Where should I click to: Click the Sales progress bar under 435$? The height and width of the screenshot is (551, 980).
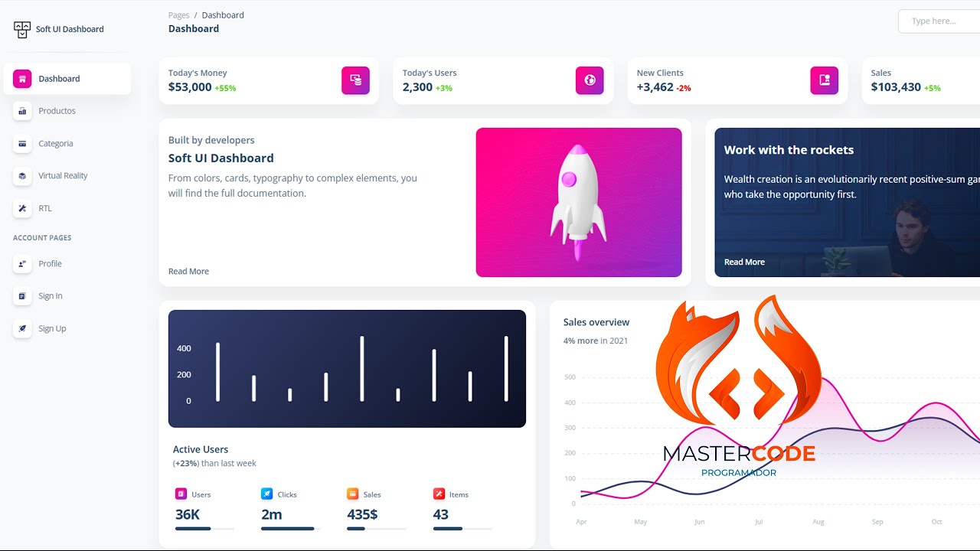coord(377,529)
